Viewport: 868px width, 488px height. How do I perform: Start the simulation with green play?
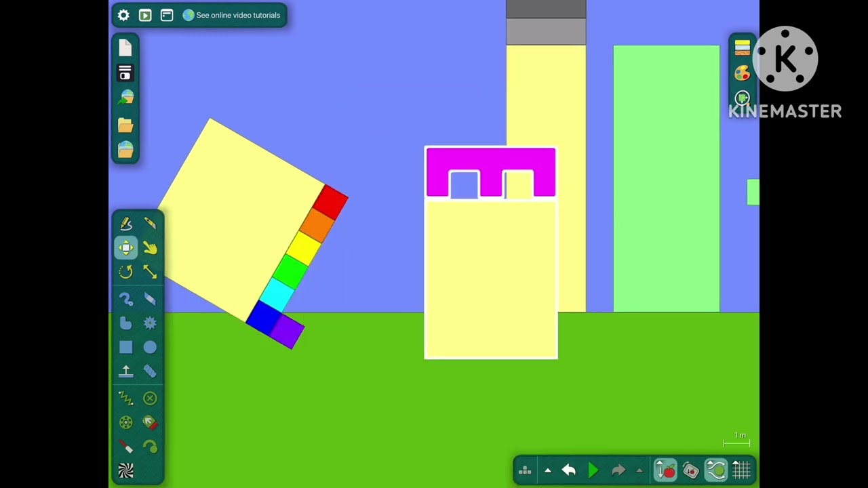pyautogui.click(x=593, y=470)
